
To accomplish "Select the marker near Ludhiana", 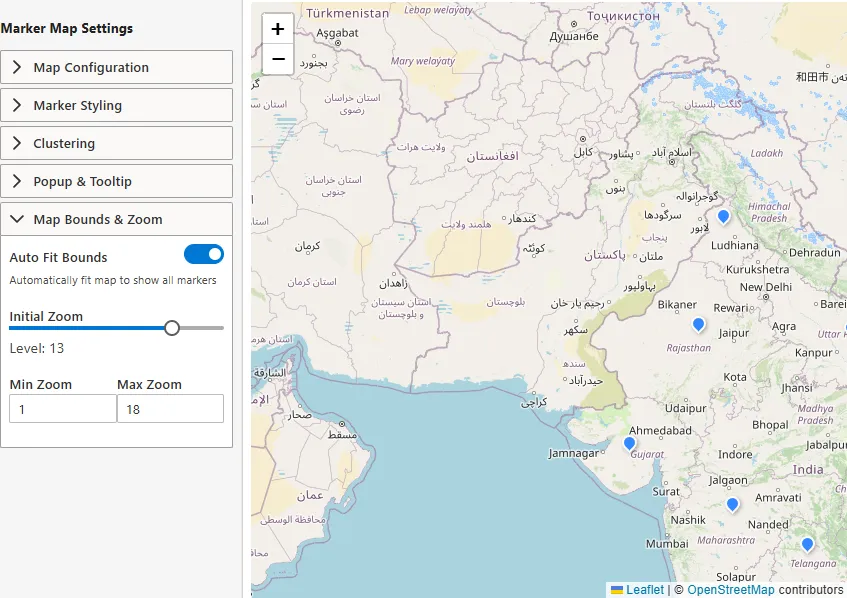I will click(x=723, y=216).
